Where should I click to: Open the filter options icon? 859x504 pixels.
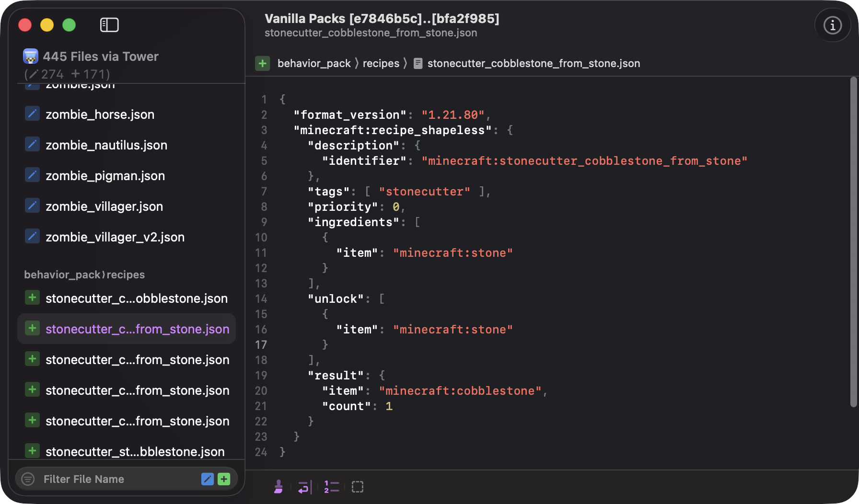(28, 479)
